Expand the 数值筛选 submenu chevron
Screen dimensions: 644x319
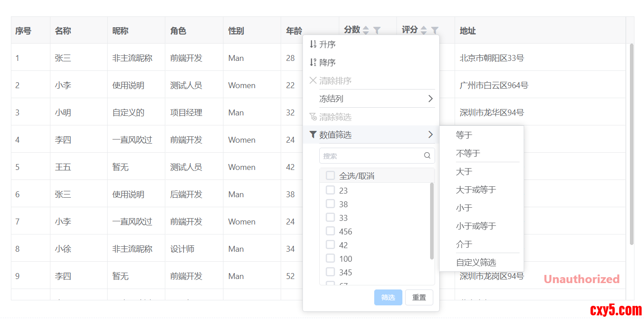coord(430,135)
